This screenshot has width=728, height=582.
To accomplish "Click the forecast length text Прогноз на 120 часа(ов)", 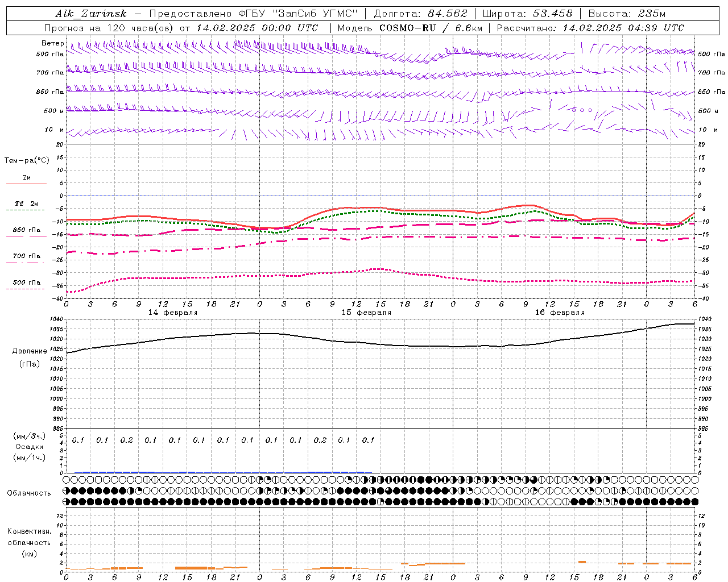I will tap(109, 28).
